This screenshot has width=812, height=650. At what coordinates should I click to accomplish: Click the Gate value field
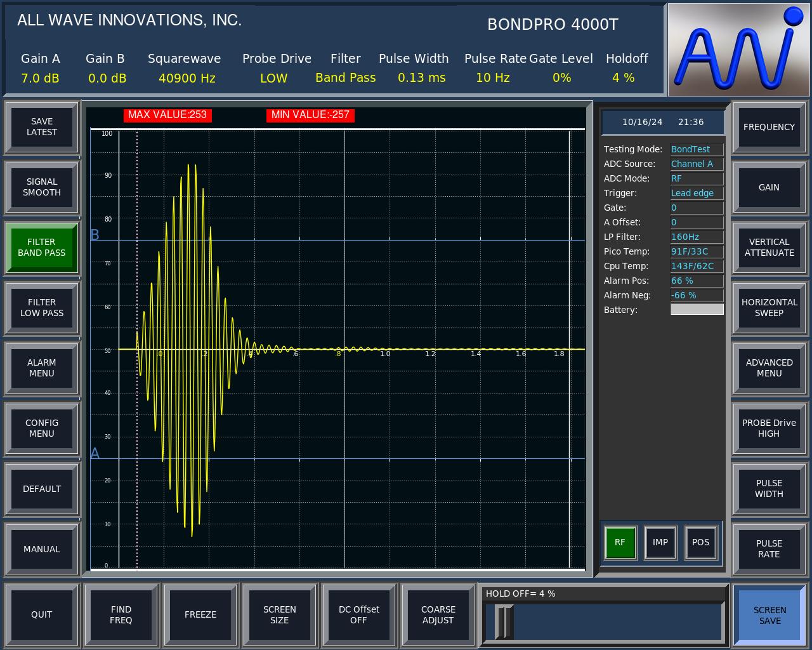pos(697,208)
